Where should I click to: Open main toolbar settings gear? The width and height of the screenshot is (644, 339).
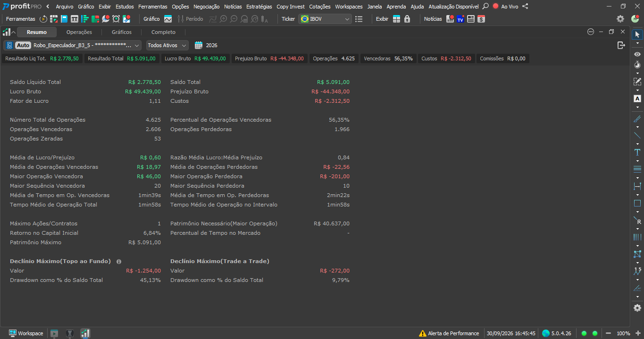point(620,19)
